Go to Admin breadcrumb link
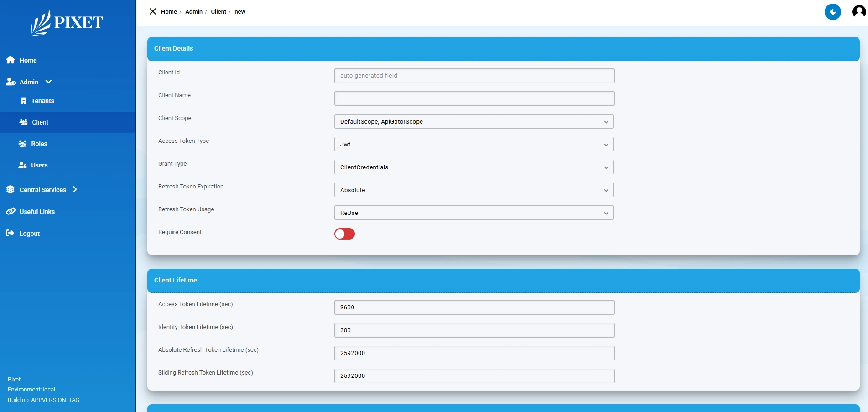The height and width of the screenshot is (412, 868). [194, 12]
